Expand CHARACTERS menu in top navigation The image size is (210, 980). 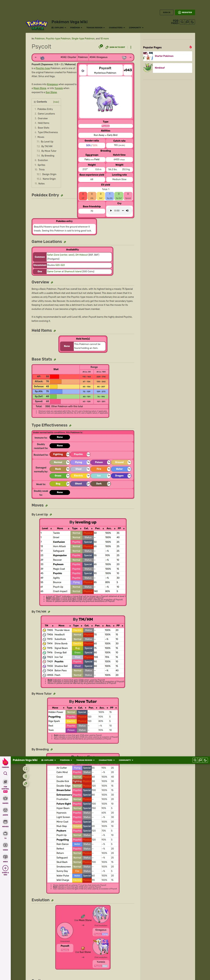click(x=117, y=28)
